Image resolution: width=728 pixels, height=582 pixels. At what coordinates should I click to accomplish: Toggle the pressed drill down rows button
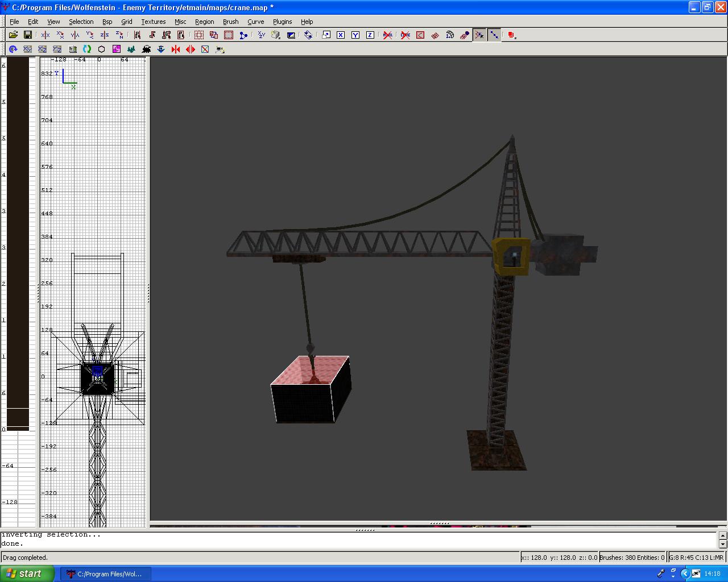494,35
